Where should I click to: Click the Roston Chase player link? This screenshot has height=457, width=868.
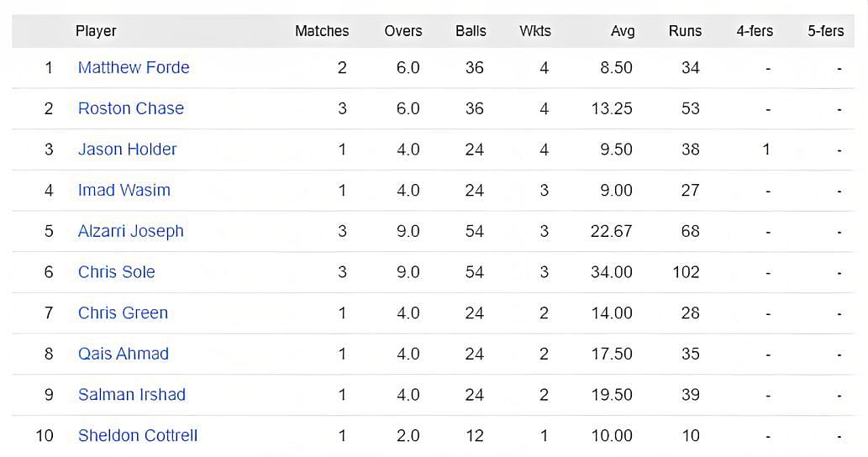pyautogui.click(x=130, y=108)
